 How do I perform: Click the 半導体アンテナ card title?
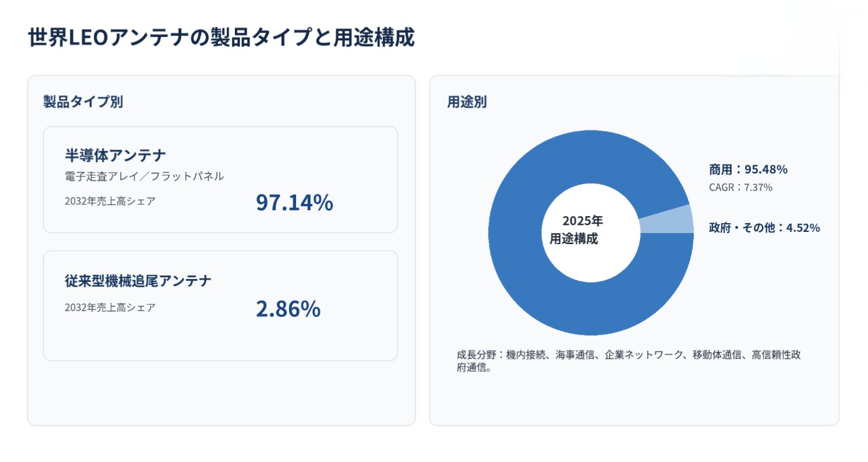115,156
